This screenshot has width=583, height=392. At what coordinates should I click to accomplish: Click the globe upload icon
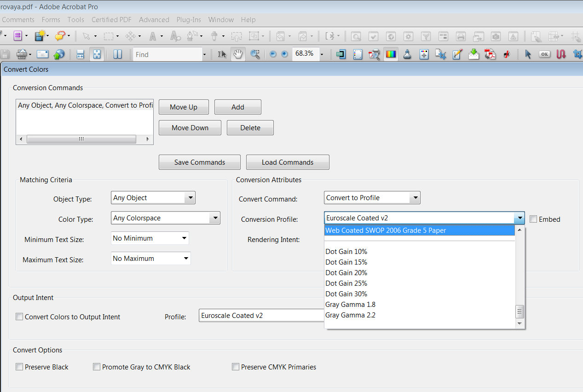pyautogui.click(x=58, y=54)
